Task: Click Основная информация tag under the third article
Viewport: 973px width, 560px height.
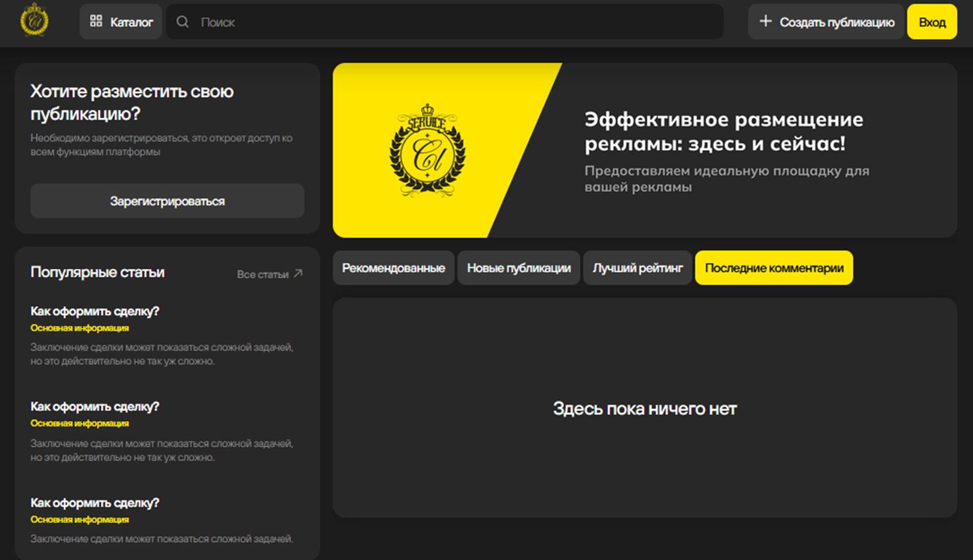Action: point(80,520)
